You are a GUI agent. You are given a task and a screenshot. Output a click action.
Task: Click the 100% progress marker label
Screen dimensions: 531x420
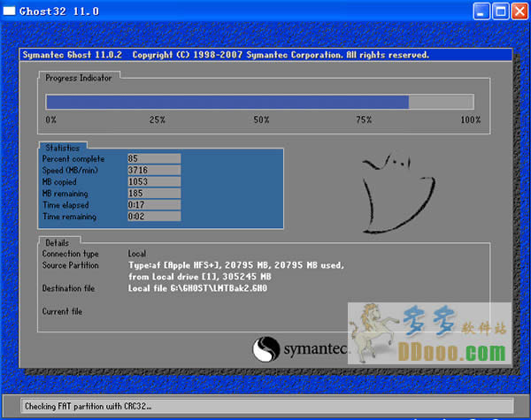pyautogui.click(x=470, y=119)
